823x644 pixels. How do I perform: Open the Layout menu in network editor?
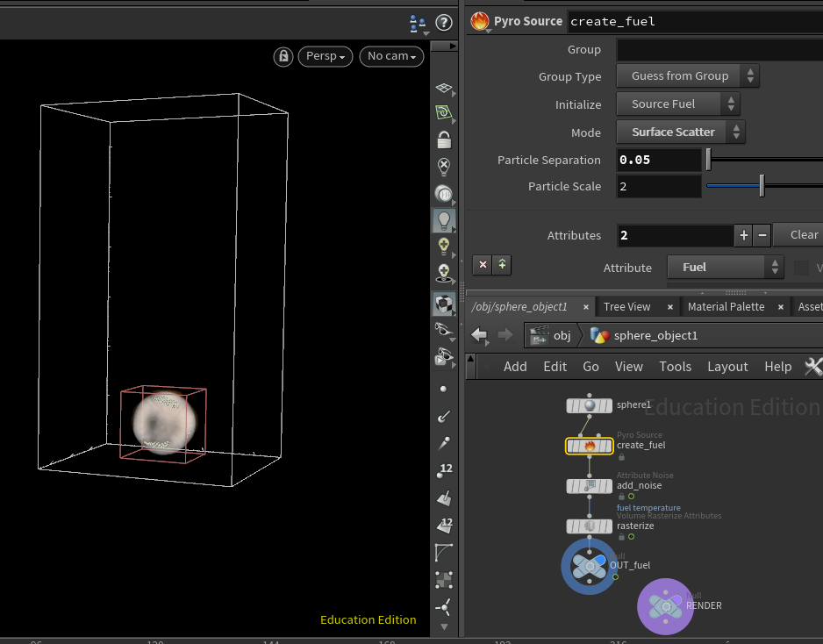(727, 367)
